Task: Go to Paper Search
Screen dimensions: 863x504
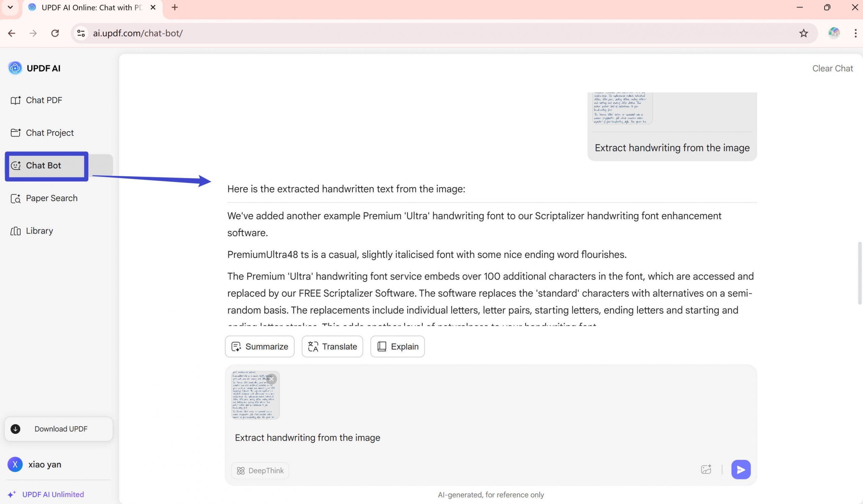Action: tap(44, 198)
